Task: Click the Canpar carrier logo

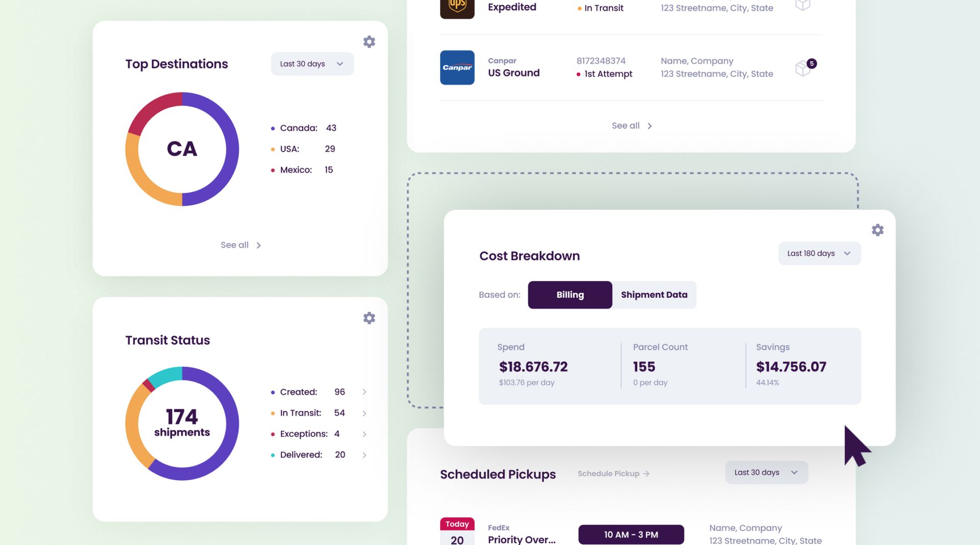Action: tap(457, 67)
